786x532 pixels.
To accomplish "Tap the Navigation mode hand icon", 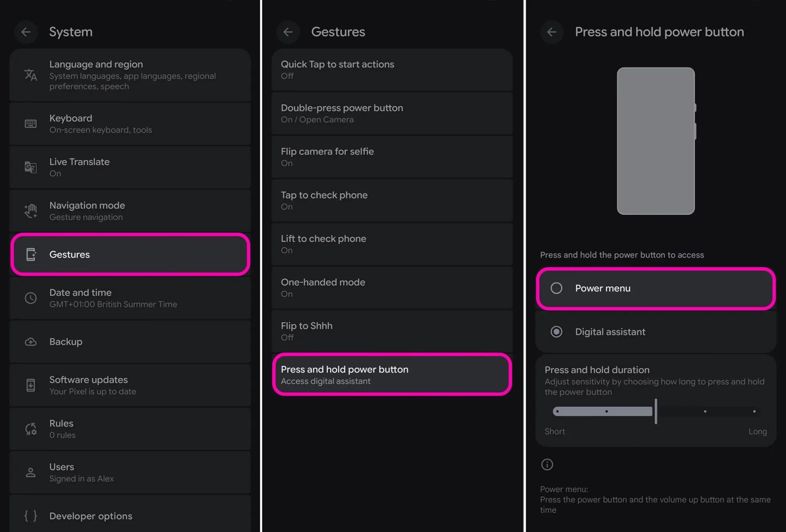I will coord(31,211).
